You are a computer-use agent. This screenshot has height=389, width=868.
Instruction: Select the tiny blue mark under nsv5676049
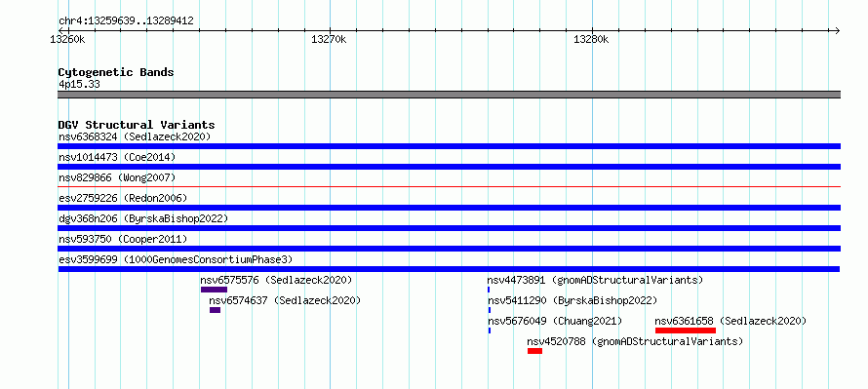pos(490,331)
